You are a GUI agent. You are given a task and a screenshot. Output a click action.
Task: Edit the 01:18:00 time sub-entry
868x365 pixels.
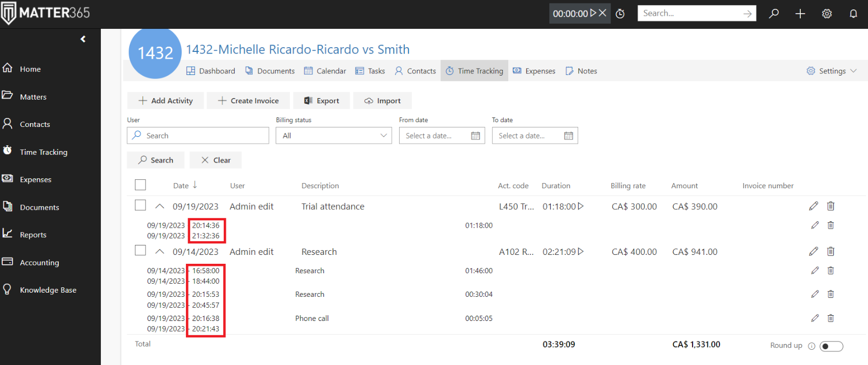[x=815, y=225]
